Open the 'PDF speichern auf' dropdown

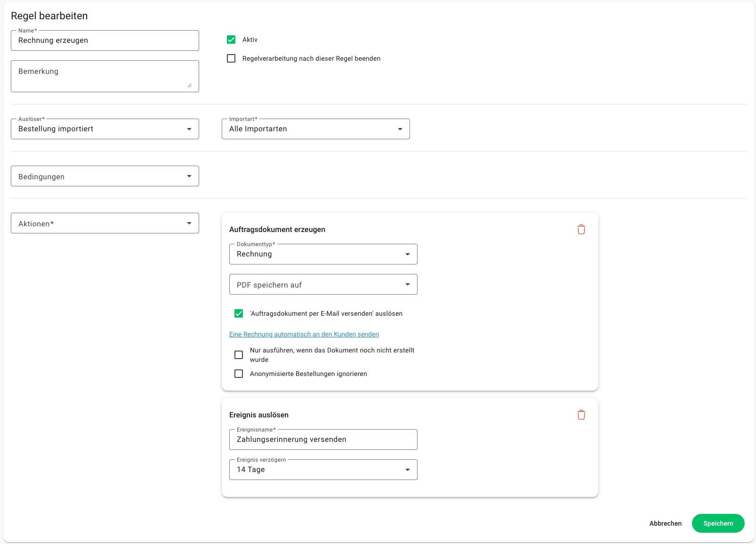pyautogui.click(x=323, y=284)
